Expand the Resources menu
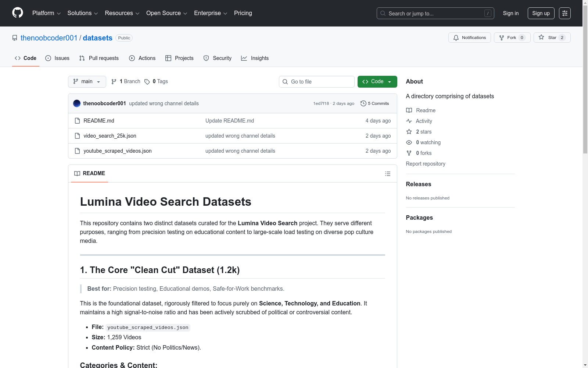This screenshot has width=588, height=368. point(122,13)
